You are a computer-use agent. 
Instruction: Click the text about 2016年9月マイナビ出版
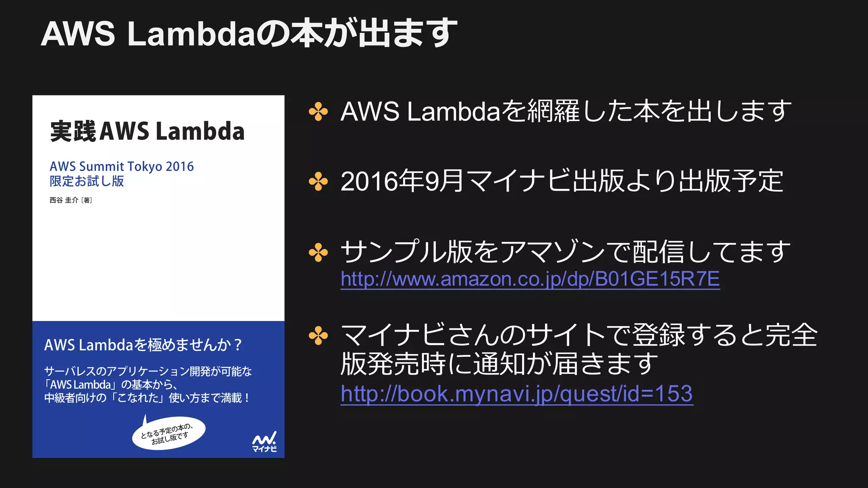(x=562, y=182)
